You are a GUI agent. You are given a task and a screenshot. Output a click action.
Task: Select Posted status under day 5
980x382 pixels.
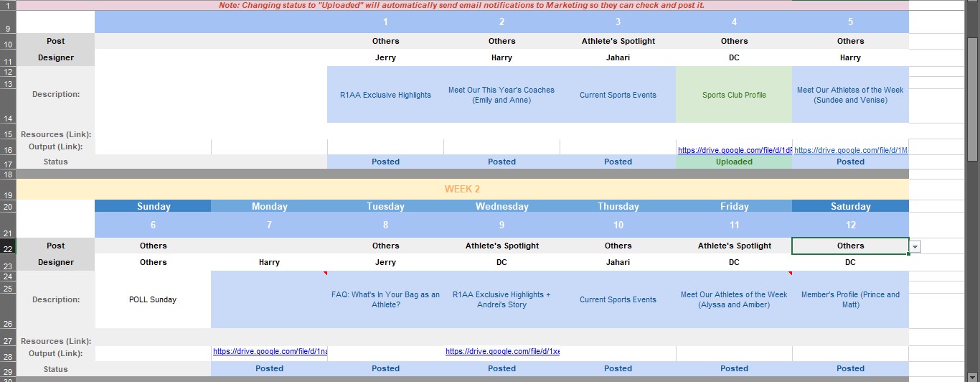tap(851, 162)
